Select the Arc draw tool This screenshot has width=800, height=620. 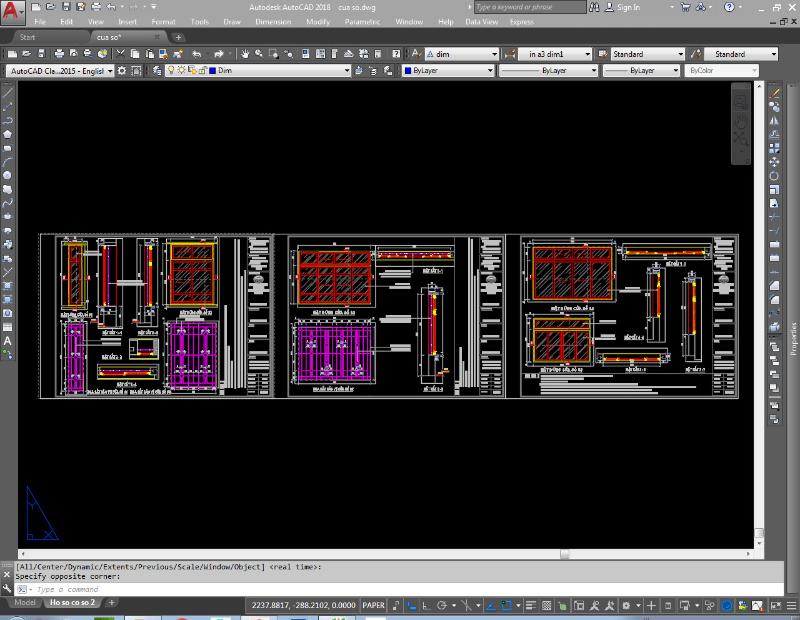7,162
